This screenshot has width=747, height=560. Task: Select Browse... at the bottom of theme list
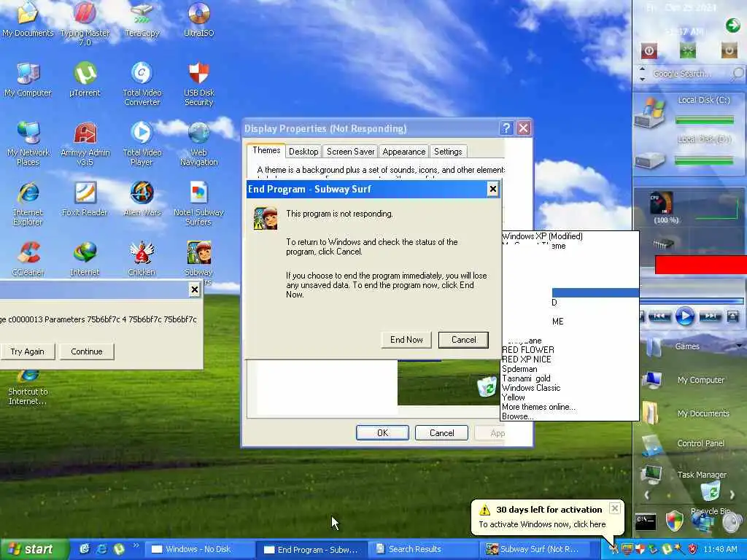pos(570,416)
